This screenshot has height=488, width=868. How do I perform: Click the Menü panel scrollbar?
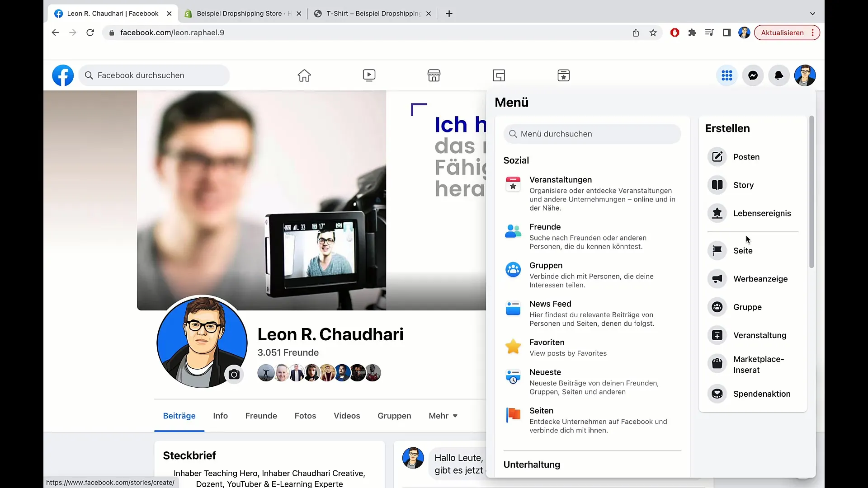pyautogui.click(x=811, y=192)
